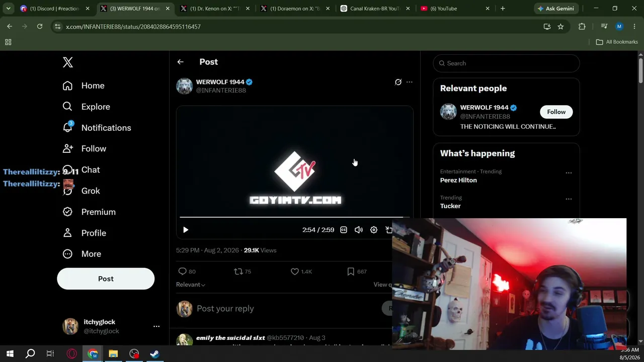644x362 pixels.
Task: Expand the Chrome tab search dropdown
Action: [x=8, y=9]
